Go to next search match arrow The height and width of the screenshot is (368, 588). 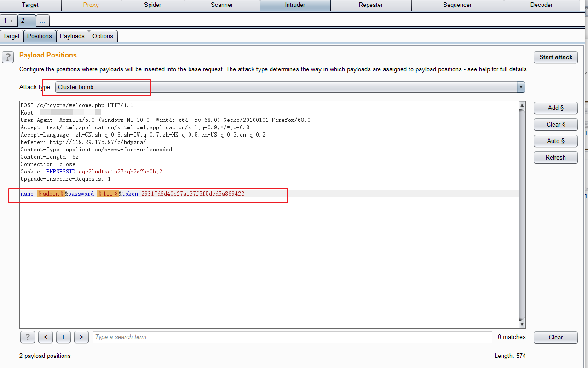tap(81, 337)
